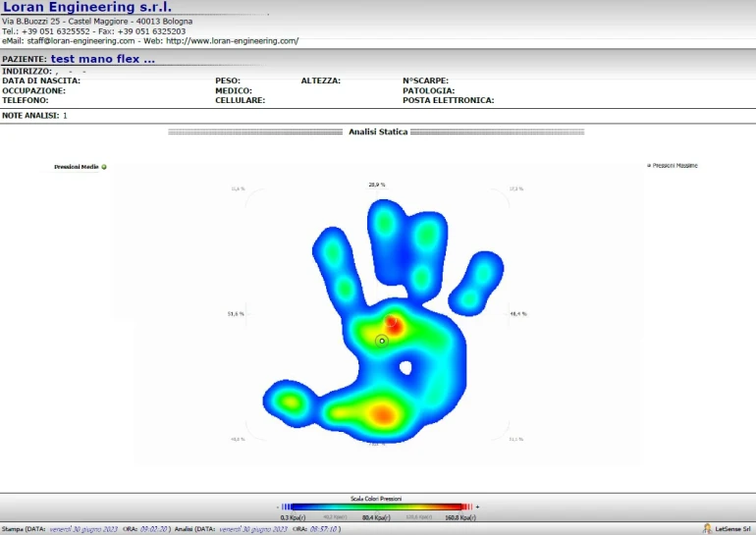The image size is (756, 535).
Task: Click the center of pressure marker on hand
Action: coord(382,341)
